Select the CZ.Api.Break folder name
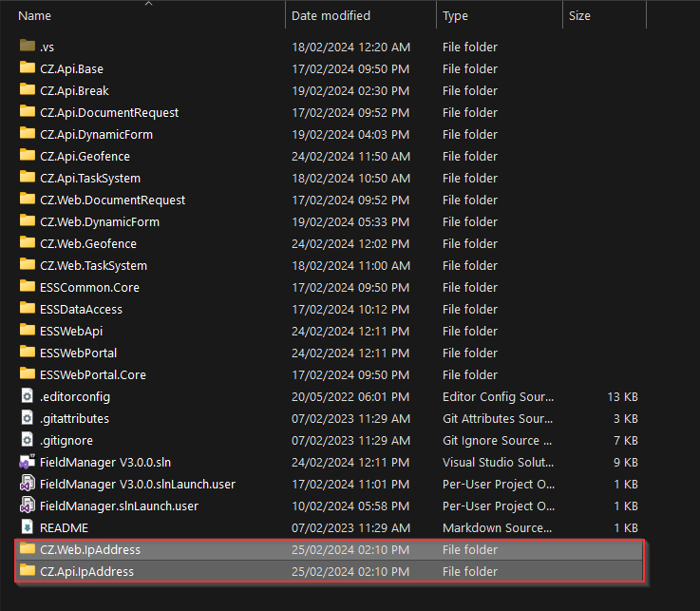The width and height of the screenshot is (700, 611). coord(74,91)
